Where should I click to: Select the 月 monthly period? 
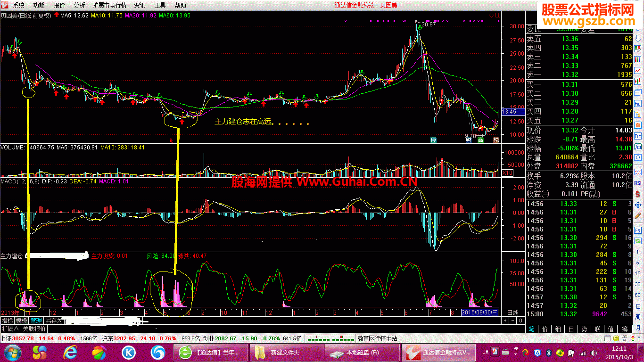point(637,327)
